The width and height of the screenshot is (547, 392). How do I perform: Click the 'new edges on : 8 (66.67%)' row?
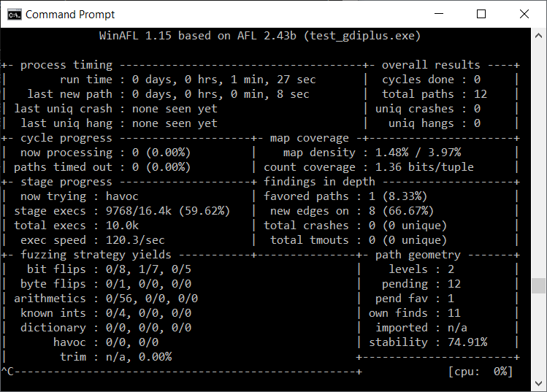pos(352,211)
